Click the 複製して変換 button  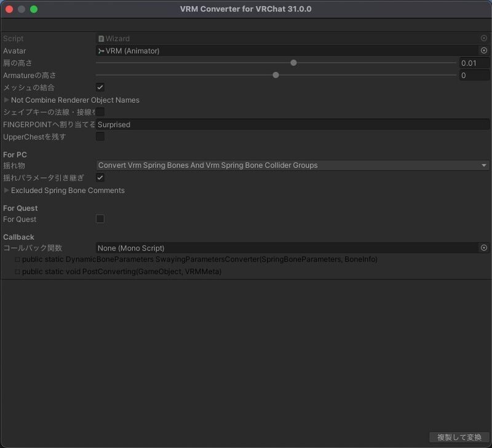[459, 437]
